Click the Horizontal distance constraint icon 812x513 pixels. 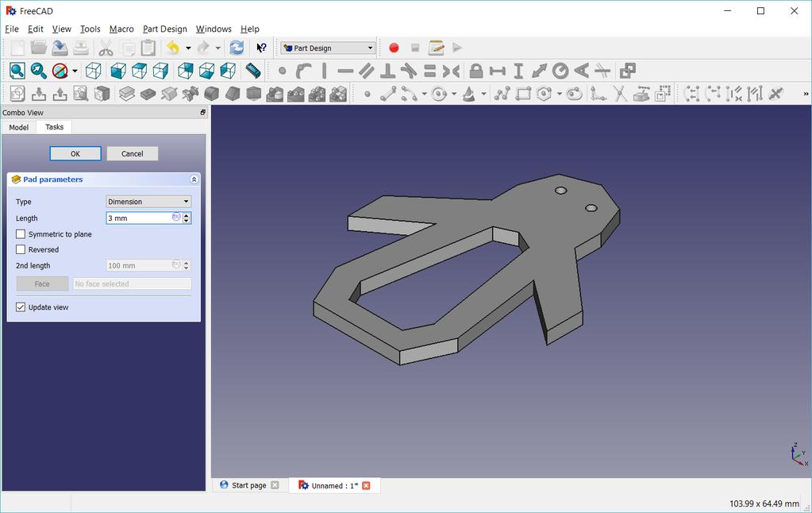click(x=497, y=71)
